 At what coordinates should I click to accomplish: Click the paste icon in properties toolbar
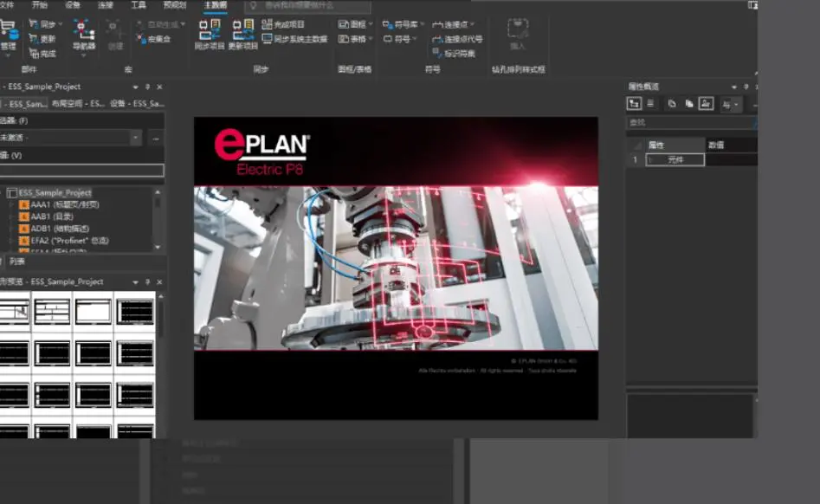688,104
